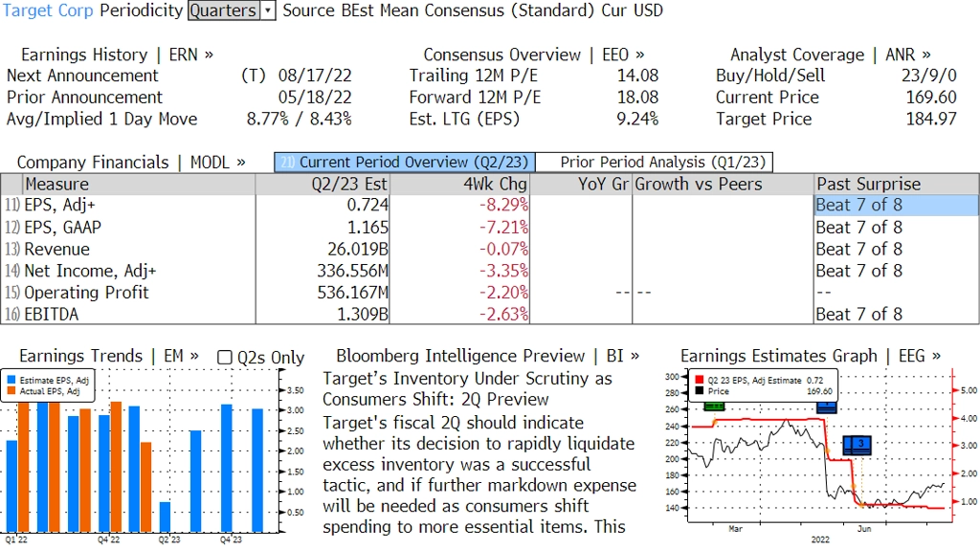Open Earnings Estimates Graph EEG link

(811, 356)
